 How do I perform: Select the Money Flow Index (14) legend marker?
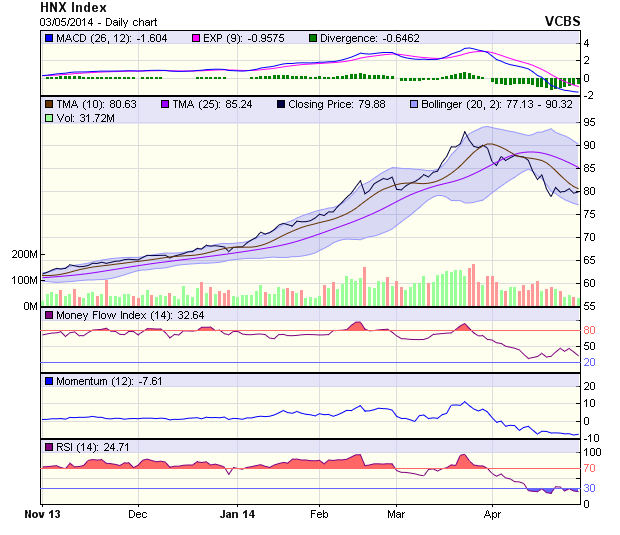(x=49, y=315)
